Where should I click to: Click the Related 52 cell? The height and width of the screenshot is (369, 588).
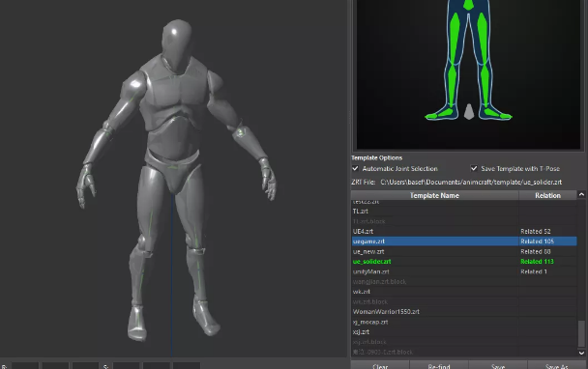547,232
